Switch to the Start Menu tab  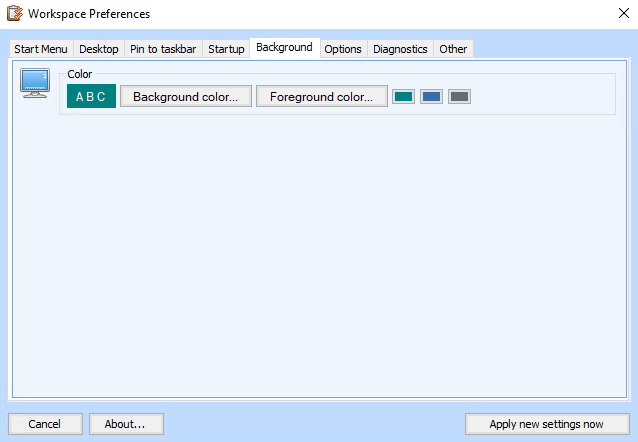point(41,49)
